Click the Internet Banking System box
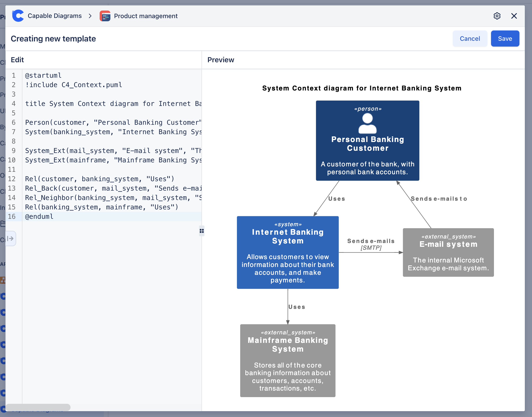532x417 pixels. 287,252
